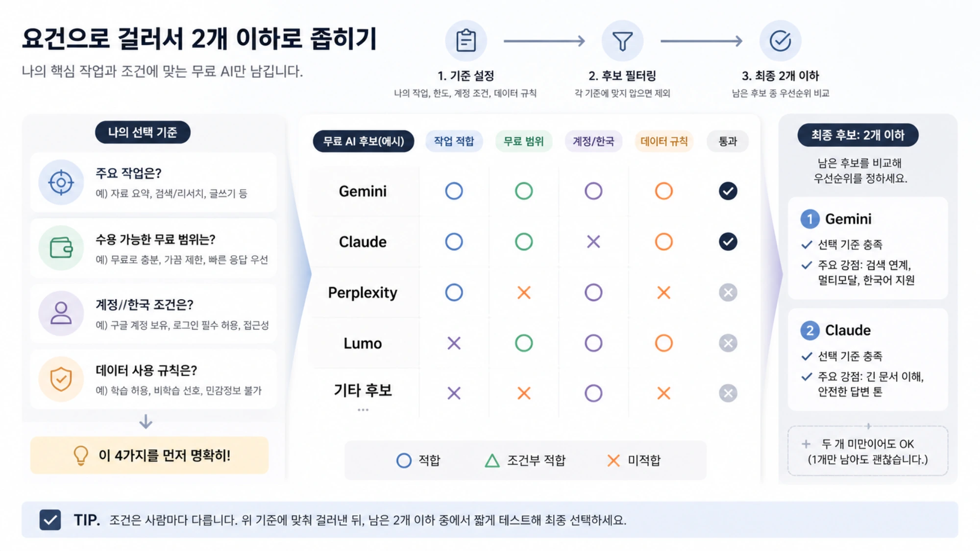Viewport: 980px width, 551px height.
Task: Click the funnel filter icon for step 2
Action: click(x=622, y=41)
